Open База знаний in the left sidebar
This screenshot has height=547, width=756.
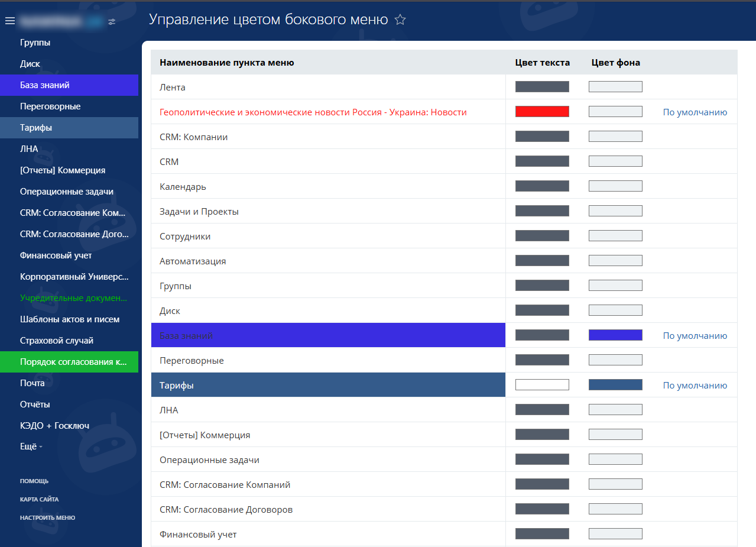coord(45,85)
